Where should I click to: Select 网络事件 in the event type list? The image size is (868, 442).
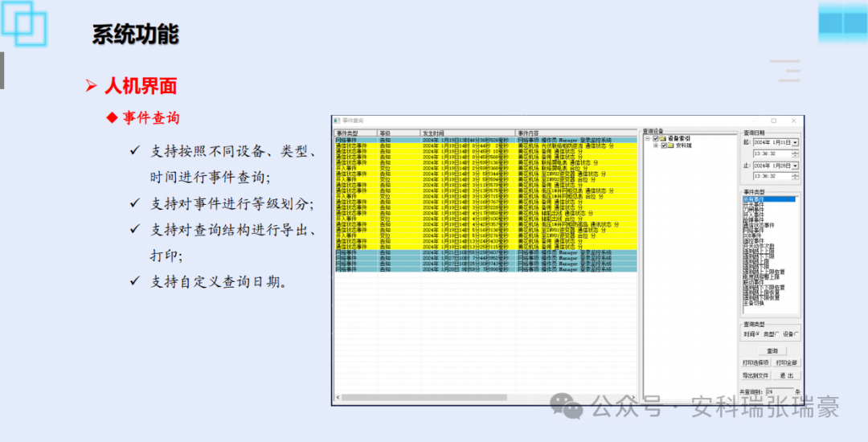751,230
